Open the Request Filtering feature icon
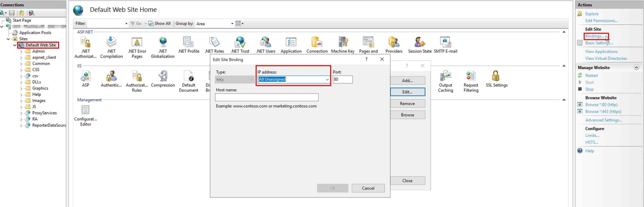The width and height of the screenshot is (644, 207). (x=471, y=76)
